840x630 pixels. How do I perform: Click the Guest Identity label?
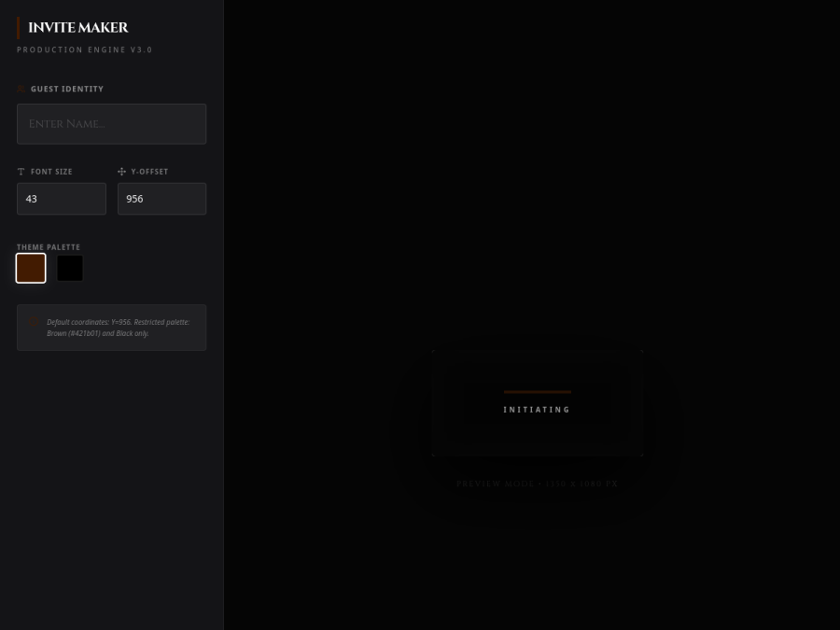coord(67,89)
